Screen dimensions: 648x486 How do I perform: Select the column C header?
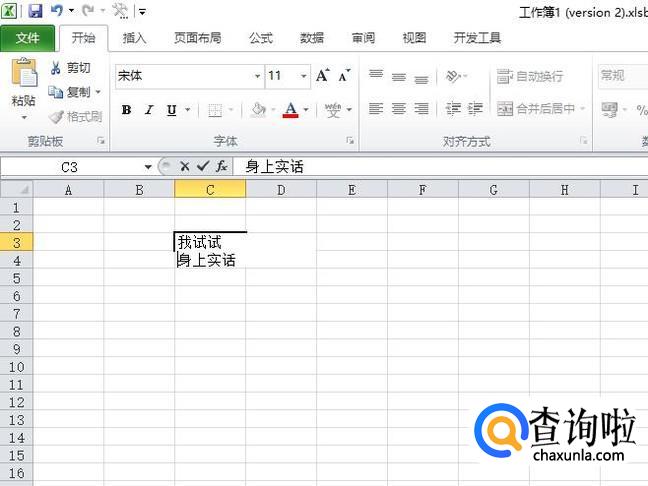[x=210, y=190]
